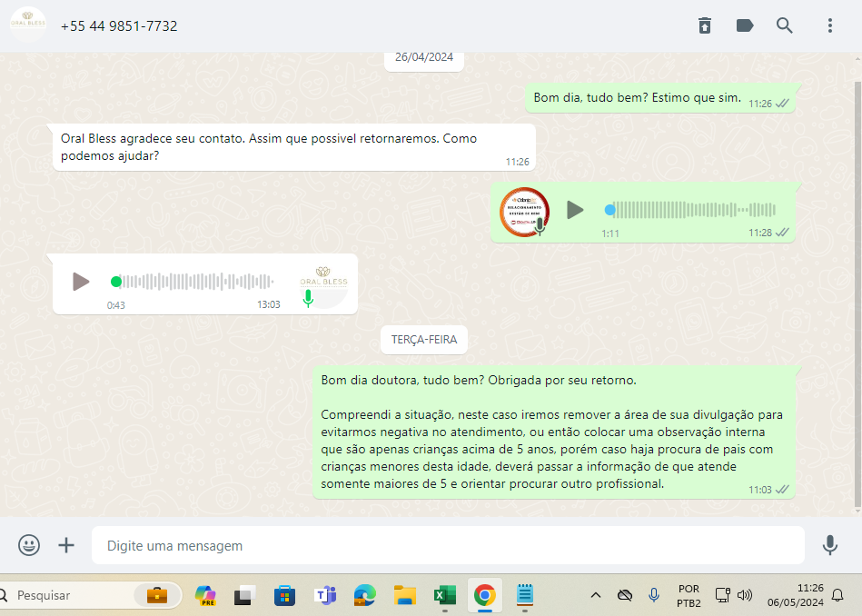The height and width of the screenshot is (616, 862).
Task: Click the archive chat icon in header
Action: (705, 25)
